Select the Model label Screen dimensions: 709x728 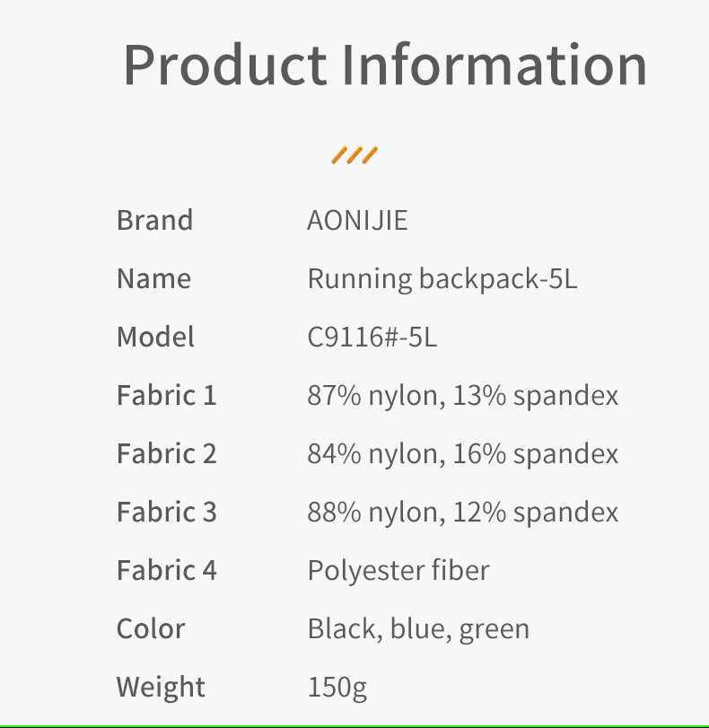[155, 337]
